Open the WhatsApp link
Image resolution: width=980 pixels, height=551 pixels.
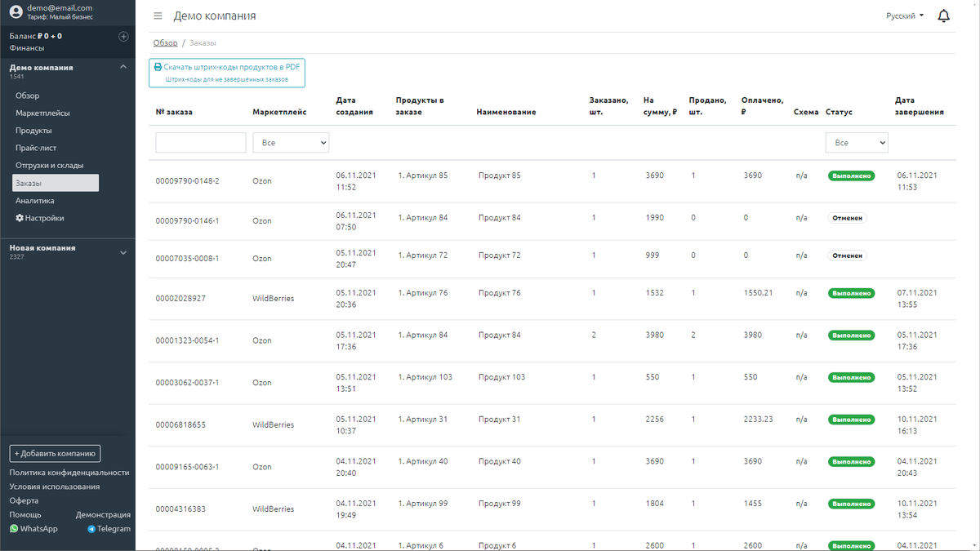(33, 529)
